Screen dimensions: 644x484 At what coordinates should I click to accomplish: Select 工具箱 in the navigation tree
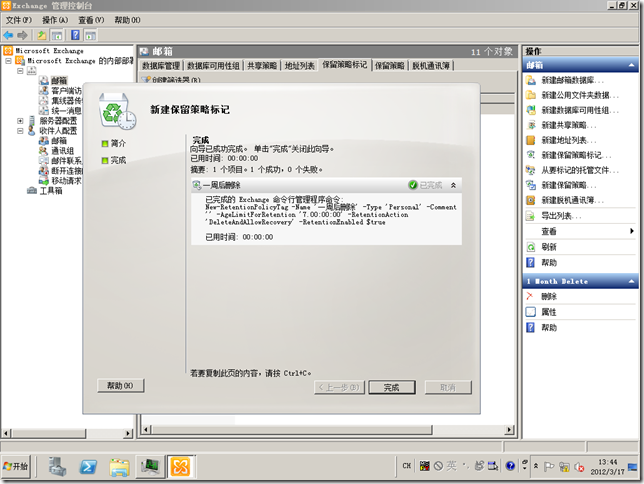[x=49, y=191]
